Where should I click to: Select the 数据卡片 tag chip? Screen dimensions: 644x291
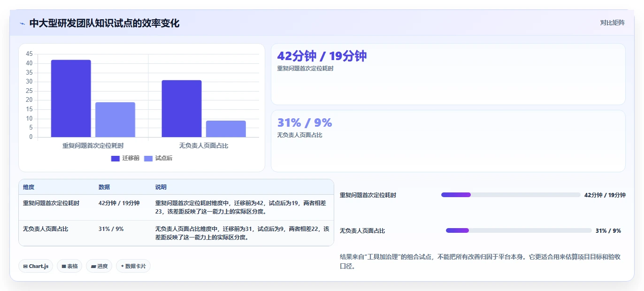pyautogui.click(x=133, y=266)
